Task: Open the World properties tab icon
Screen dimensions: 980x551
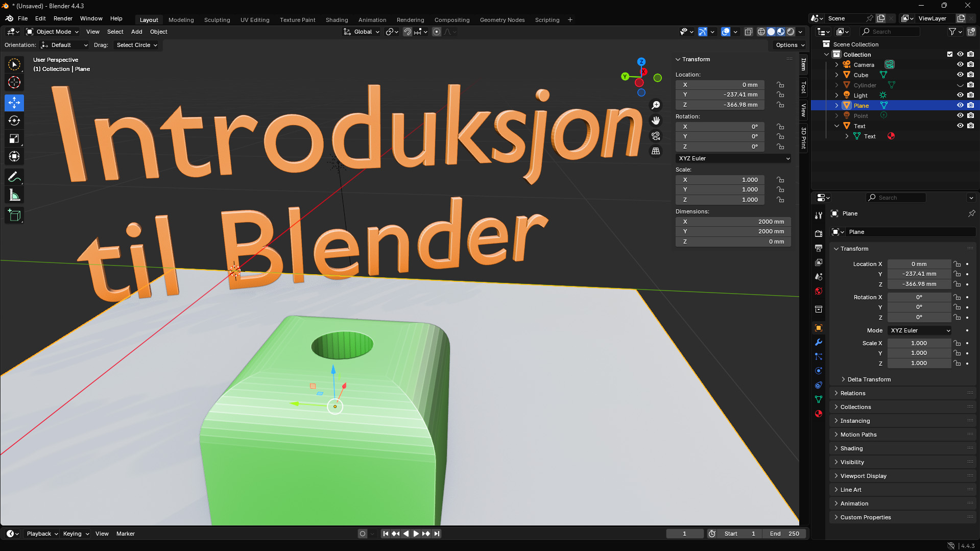Action: tap(819, 291)
